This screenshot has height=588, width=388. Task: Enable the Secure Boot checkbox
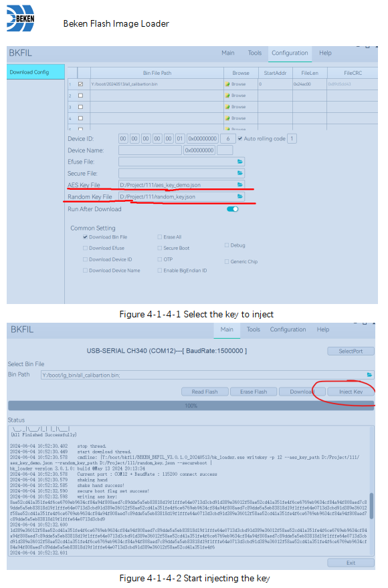pyautogui.click(x=160, y=249)
